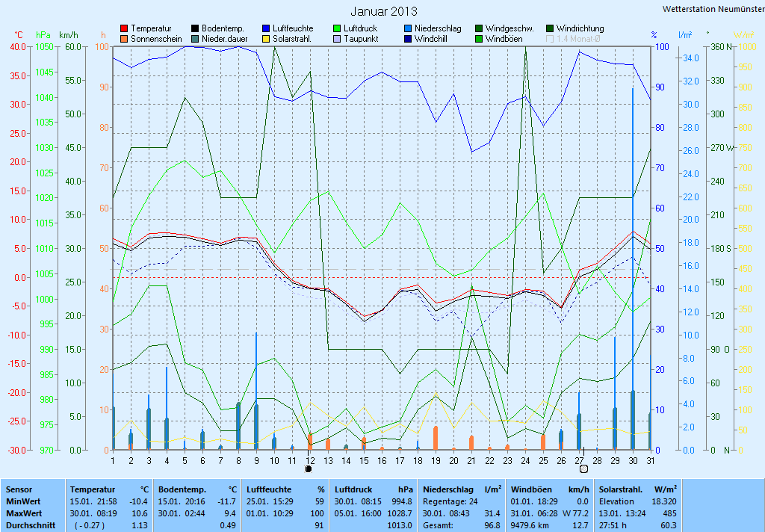Click the new moon icon below day 12
Viewport: 765px width, 532px height.
[x=308, y=469]
